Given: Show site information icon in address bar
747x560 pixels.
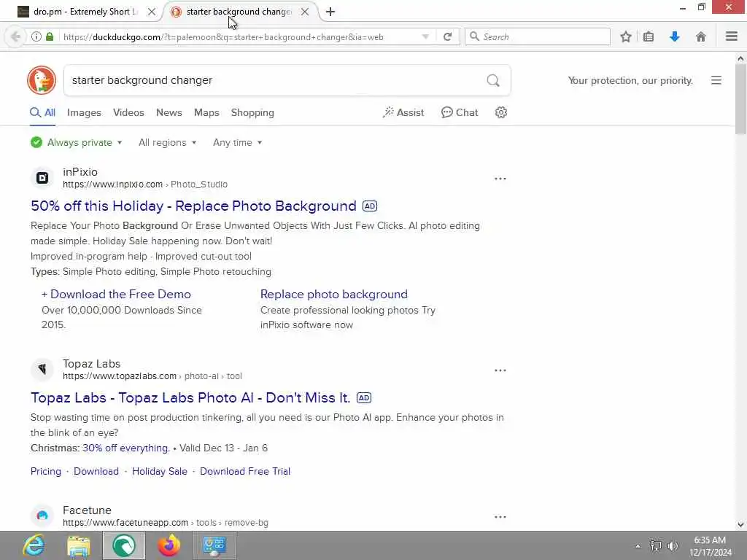Looking at the screenshot, I should point(36,36).
